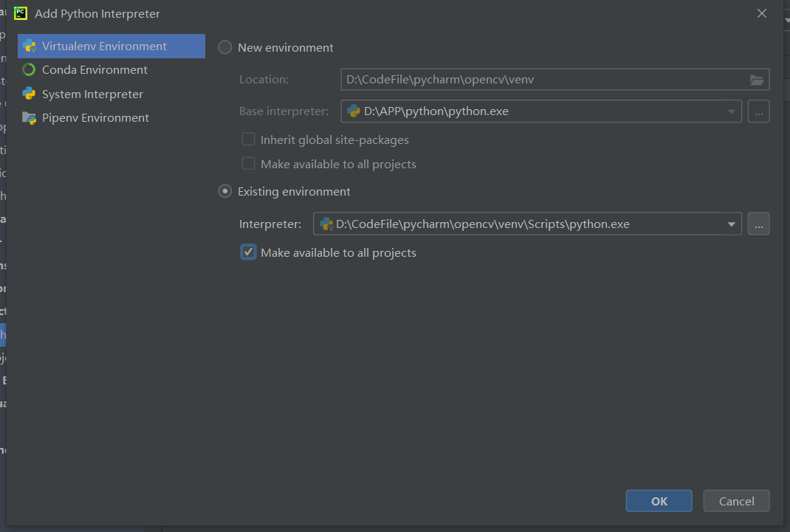Click the Location: label
The image size is (790, 532).
pyautogui.click(x=264, y=80)
